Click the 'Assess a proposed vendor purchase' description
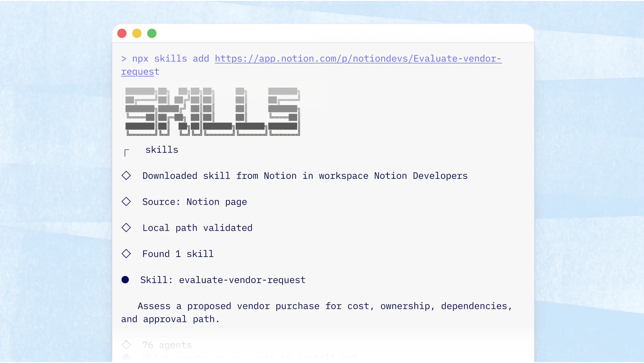Image resolution: width=644 pixels, height=363 pixels. tap(317, 312)
